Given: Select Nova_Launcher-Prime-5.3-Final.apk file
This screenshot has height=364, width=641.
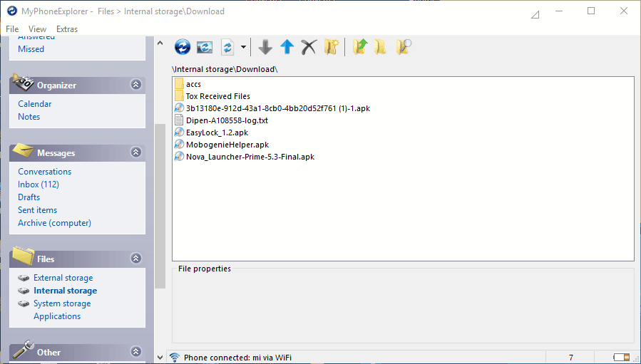Looking at the screenshot, I should [x=250, y=157].
